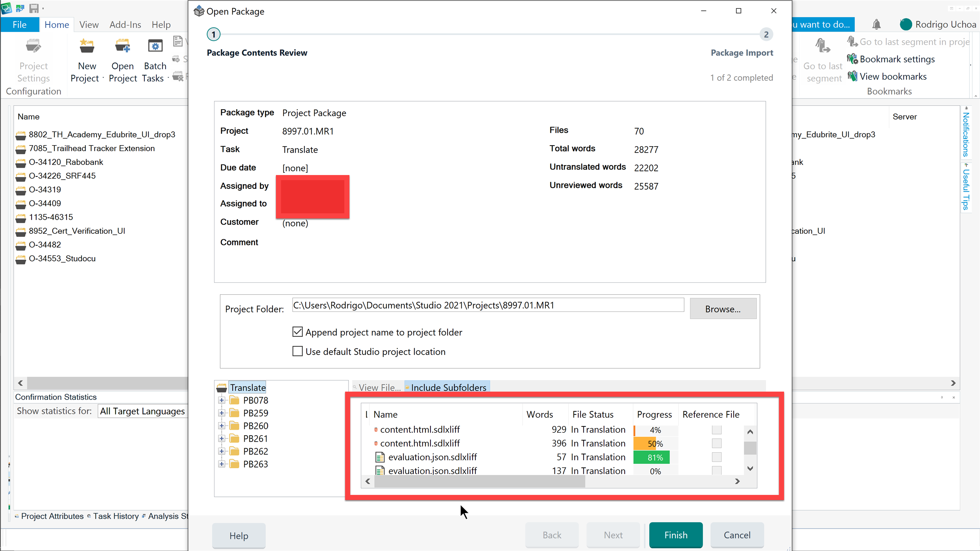The height and width of the screenshot is (551, 980).
Task: Click View bookmarks
Action: tap(887, 76)
